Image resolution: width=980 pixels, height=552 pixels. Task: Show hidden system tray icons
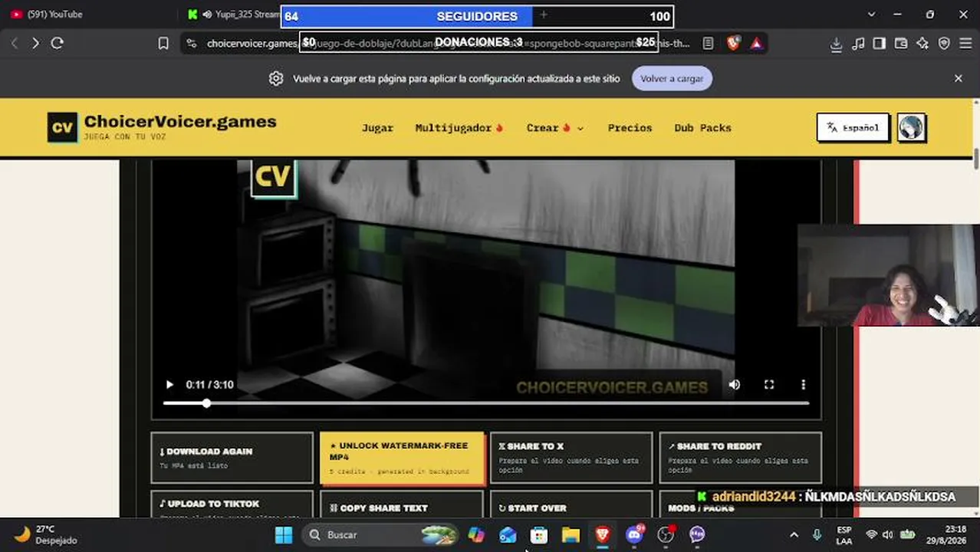coord(794,534)
